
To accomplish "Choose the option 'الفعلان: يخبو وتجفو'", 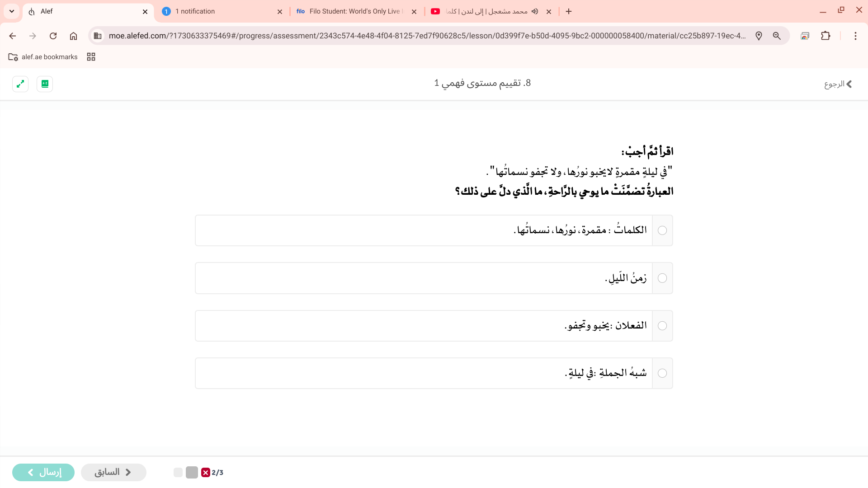I will click(x=662, y=326).
